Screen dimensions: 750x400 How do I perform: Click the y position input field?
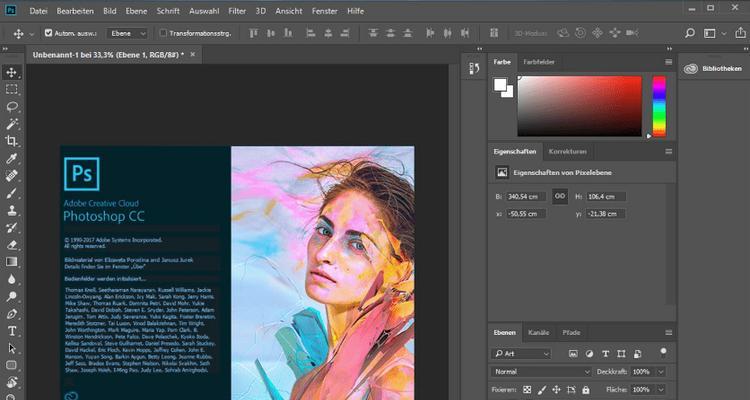606,214
